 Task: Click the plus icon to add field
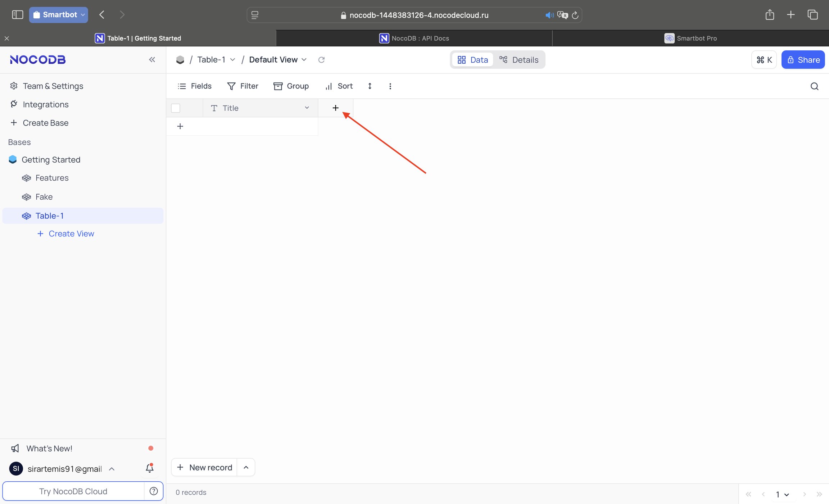click(335, 108)
